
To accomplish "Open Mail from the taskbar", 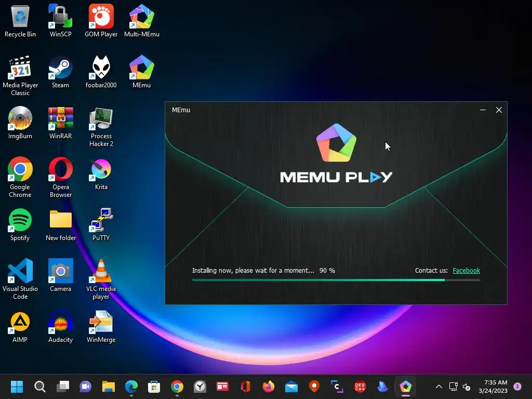I will [291, 387].
